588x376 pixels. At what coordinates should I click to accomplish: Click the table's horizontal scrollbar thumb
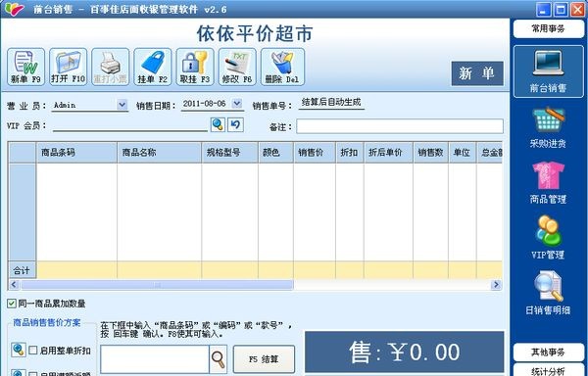(x=157, y=285)
